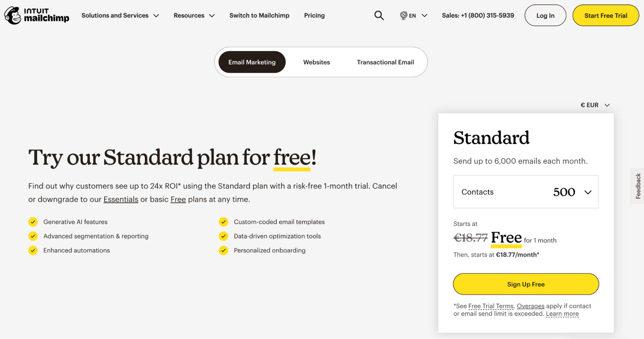The height and width of the screenshot is (339, 644).
Task: Switch to the Websites tab
Action: 316,62
